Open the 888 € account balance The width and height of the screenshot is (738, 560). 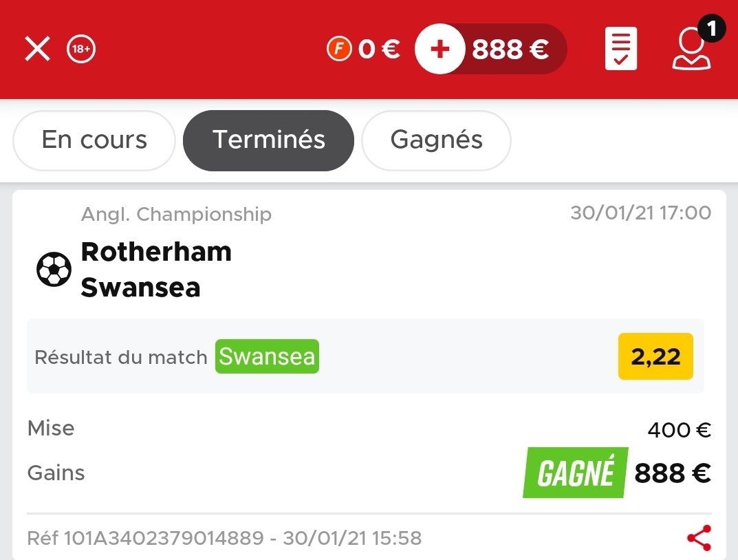tap(510, 49)
